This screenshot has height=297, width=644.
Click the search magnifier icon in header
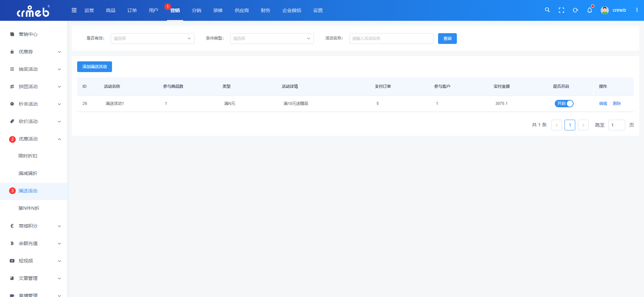tap(547, 10)
